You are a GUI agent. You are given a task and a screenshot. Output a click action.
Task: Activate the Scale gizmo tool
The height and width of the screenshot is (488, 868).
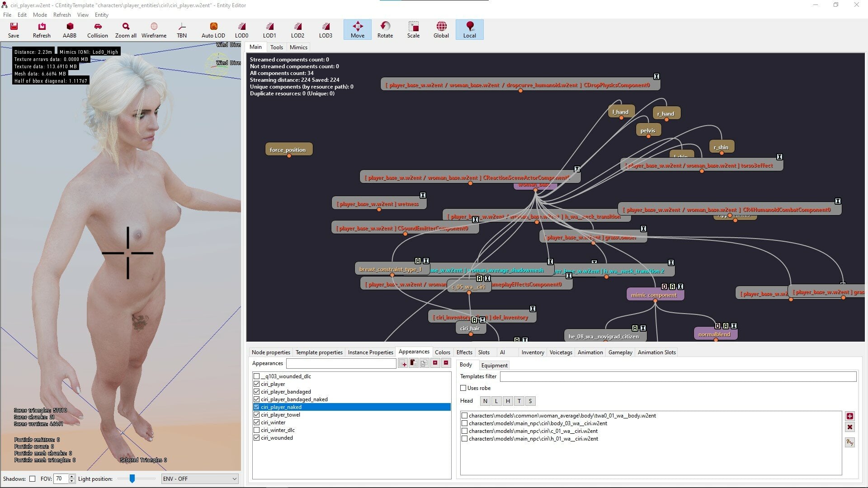pos(413,30)
